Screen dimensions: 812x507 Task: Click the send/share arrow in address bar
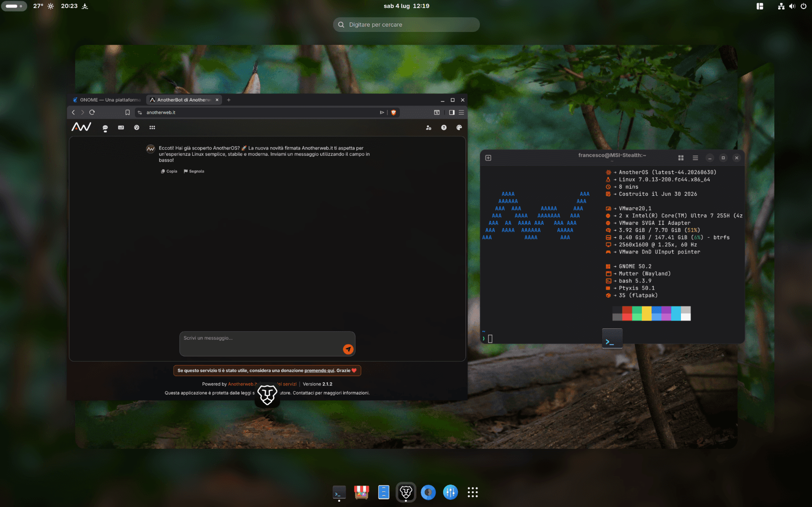(x=382, y=112)
